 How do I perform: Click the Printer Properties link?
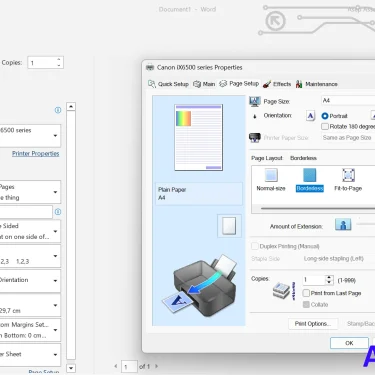36,154
